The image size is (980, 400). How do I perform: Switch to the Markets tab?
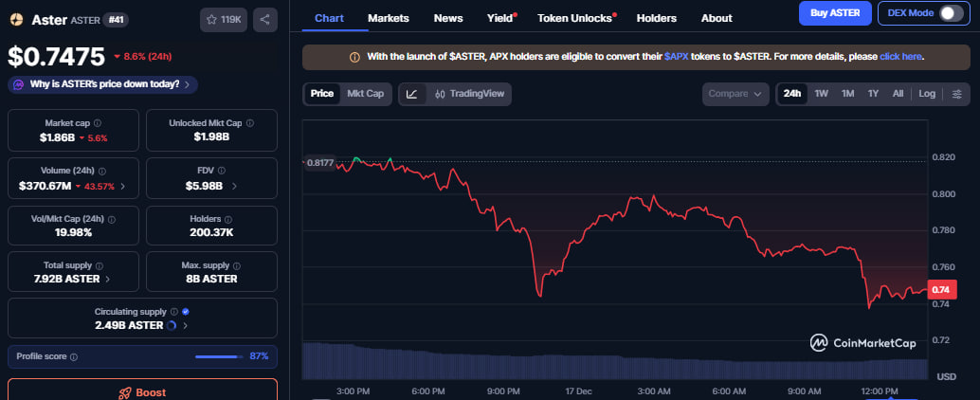pos(388,18)
